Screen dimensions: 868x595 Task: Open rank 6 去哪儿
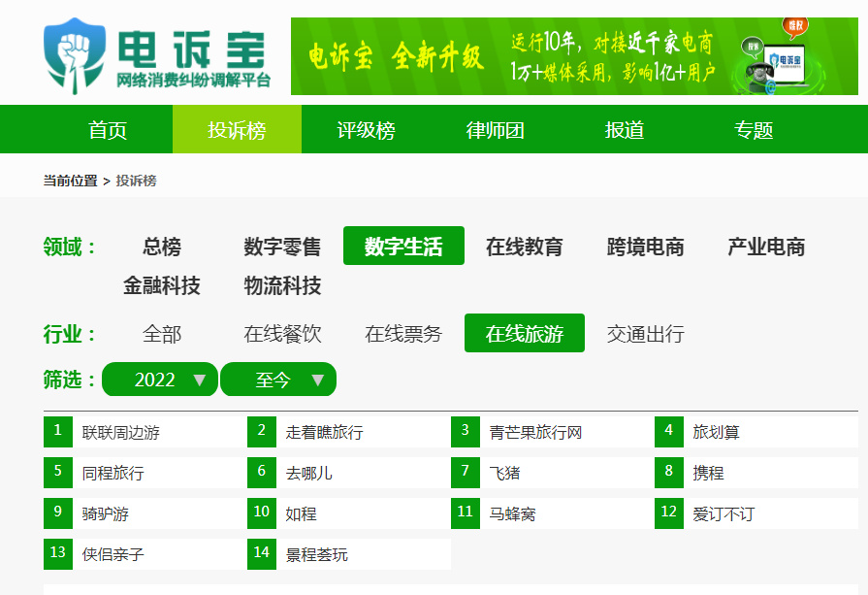[x=349, y=473]
